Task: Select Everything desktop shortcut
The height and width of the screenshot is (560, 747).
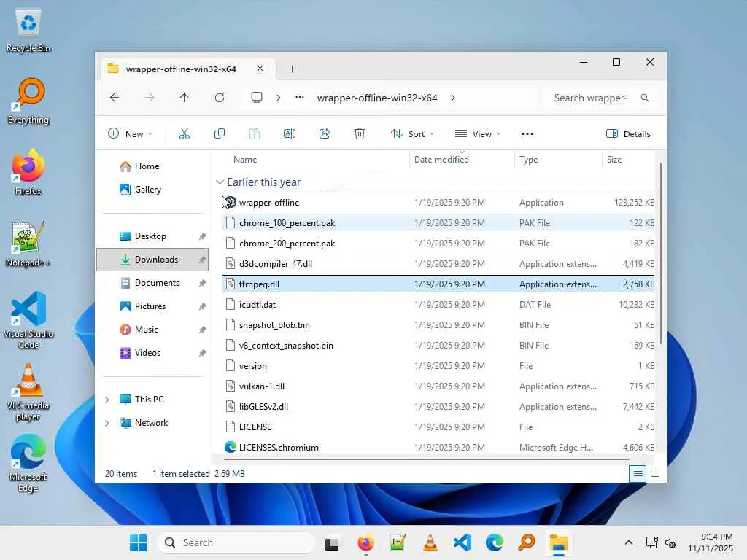Action: [28, 101]
